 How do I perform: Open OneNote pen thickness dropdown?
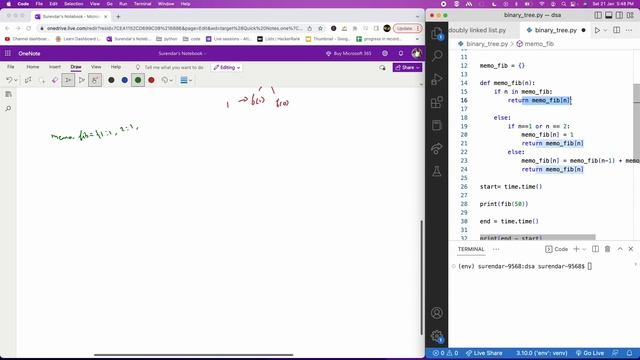186,80
